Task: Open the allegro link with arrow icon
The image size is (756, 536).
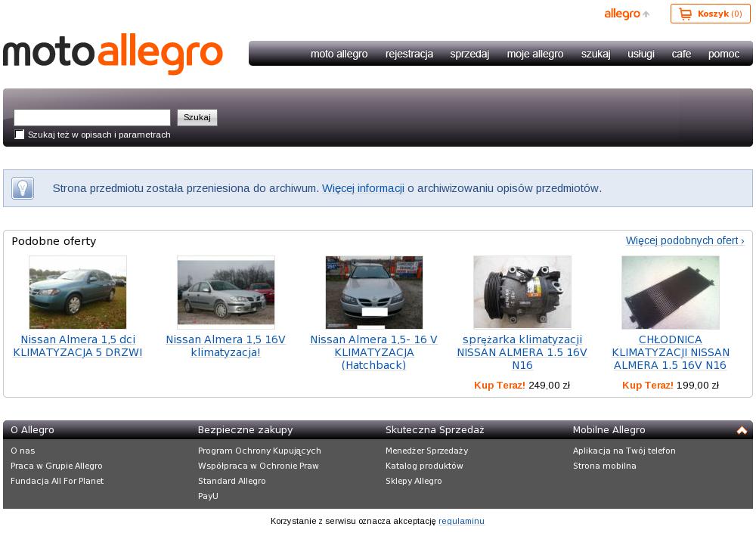Action: coord(627,14)
